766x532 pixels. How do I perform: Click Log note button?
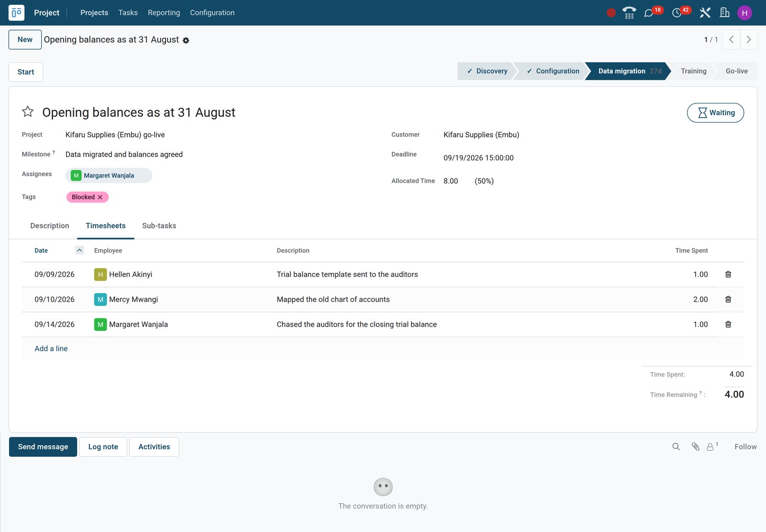coord(103,447)
